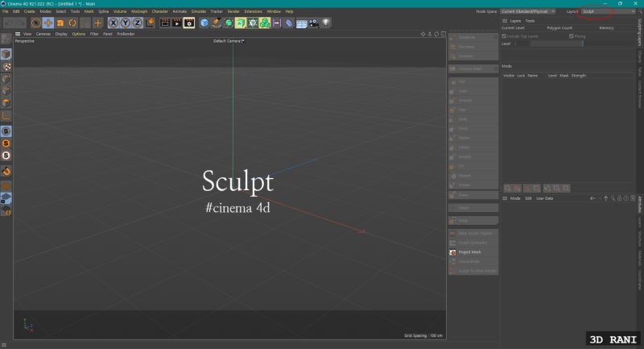Click the viewport pan navigation icon
Screen dimensions: 644x349
(423, 34)
